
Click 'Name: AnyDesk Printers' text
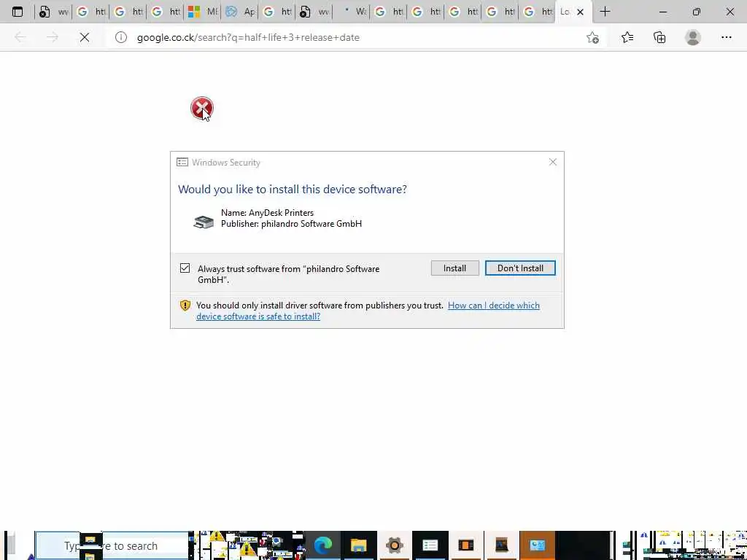tap(267, 212)
